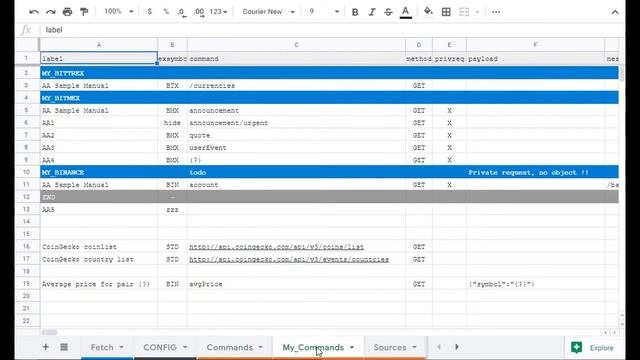The height and width of the screenshot is (360, 640).
Task: Decrease decimal places
Action: tap(182, 12)
